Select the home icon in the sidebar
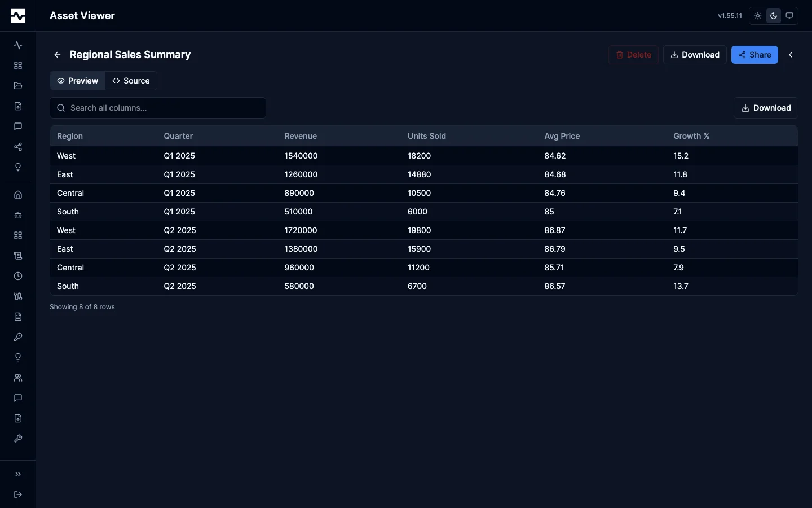Image resolution: width=812 pixels, height=508 pixels. click(17, 194)
